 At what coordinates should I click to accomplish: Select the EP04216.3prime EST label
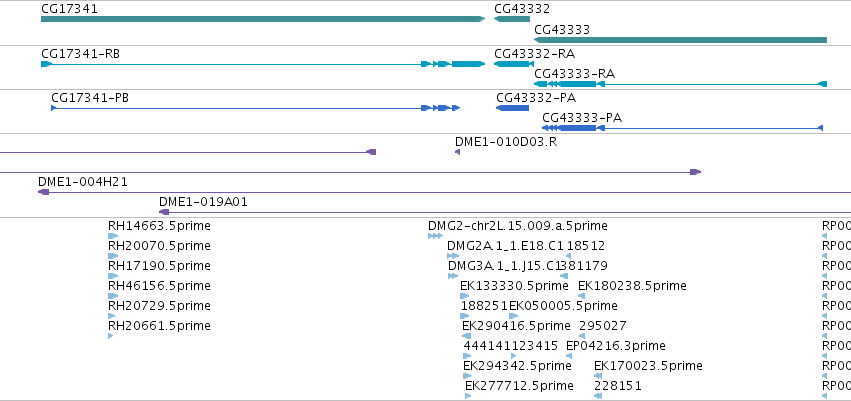pos(616,346)
